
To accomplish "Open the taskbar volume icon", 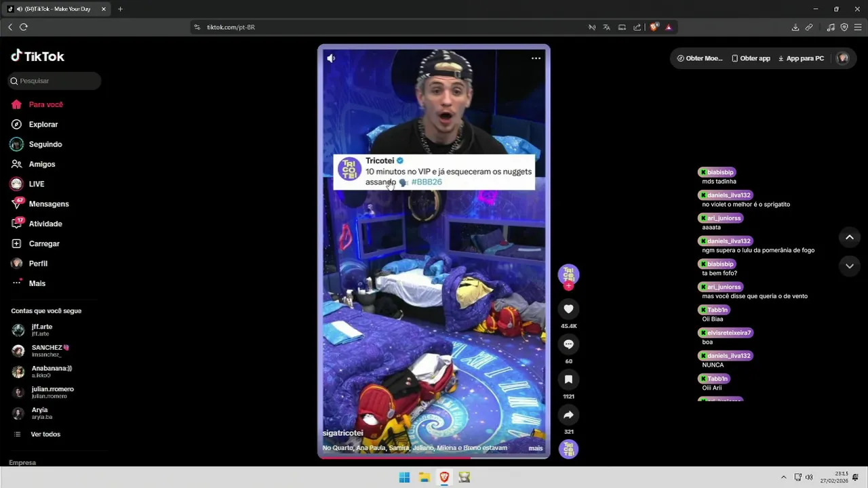I will click(x=809, y=477).
